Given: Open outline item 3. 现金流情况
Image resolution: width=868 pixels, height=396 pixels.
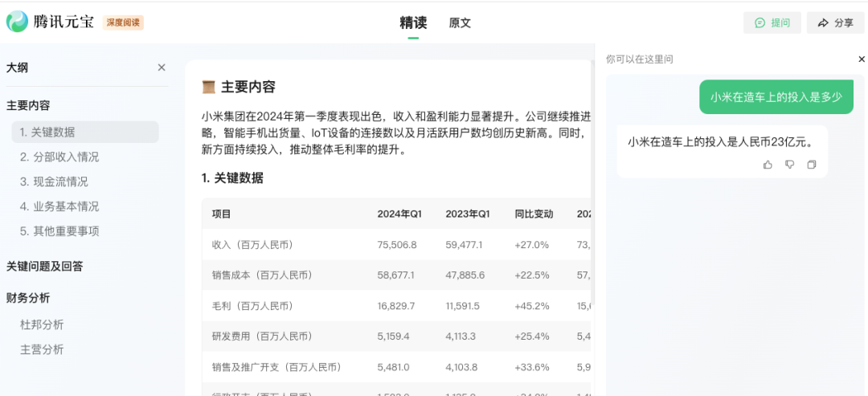Looking at the screenshot, I should click(55, 182).
